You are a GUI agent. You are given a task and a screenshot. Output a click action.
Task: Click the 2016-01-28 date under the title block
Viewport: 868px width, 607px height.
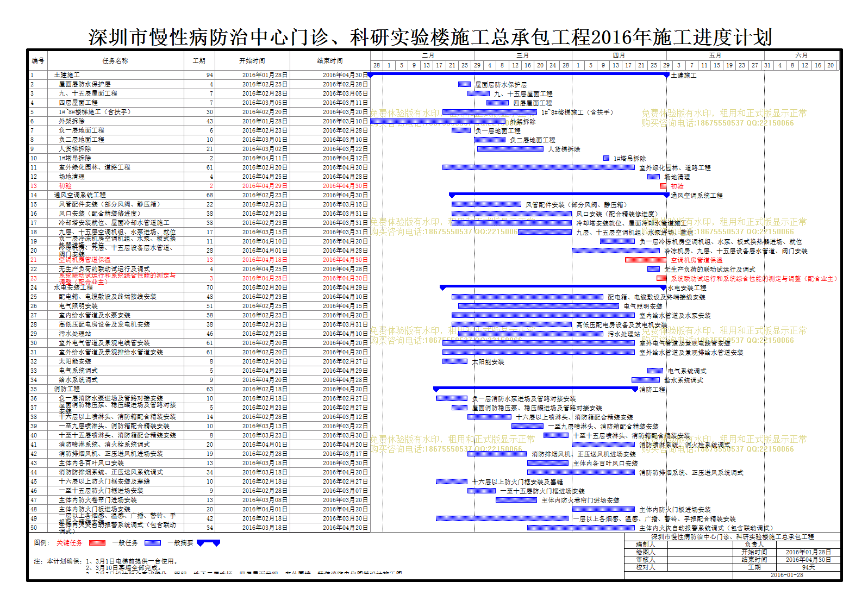[786, 575]
